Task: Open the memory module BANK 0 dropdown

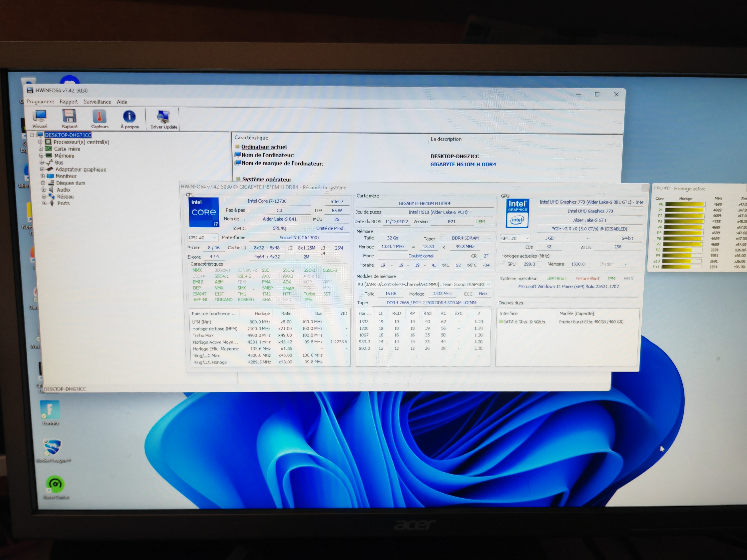Action: pos(424,284)
